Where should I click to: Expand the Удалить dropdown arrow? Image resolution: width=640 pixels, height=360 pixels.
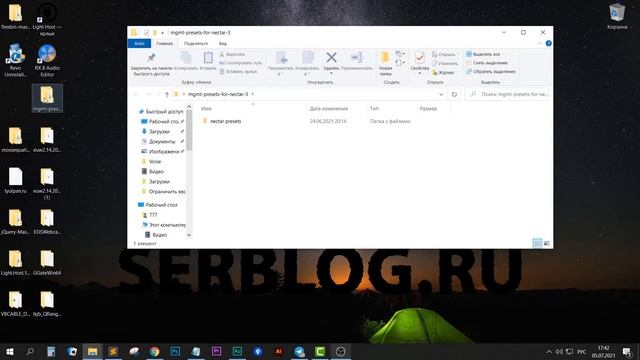pyautogui.click(x=331, y=73)
